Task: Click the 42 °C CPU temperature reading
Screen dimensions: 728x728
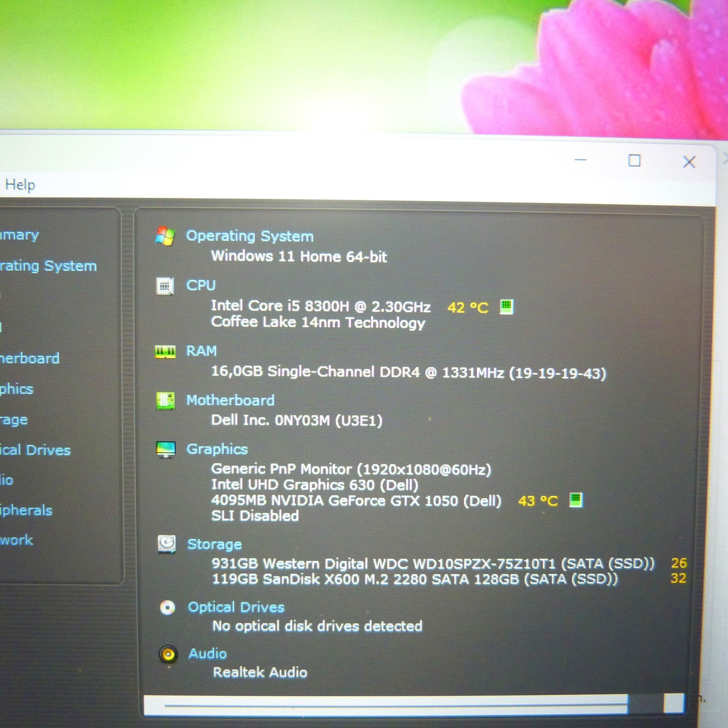Action: pyautogui.click(x=468, y=308)
